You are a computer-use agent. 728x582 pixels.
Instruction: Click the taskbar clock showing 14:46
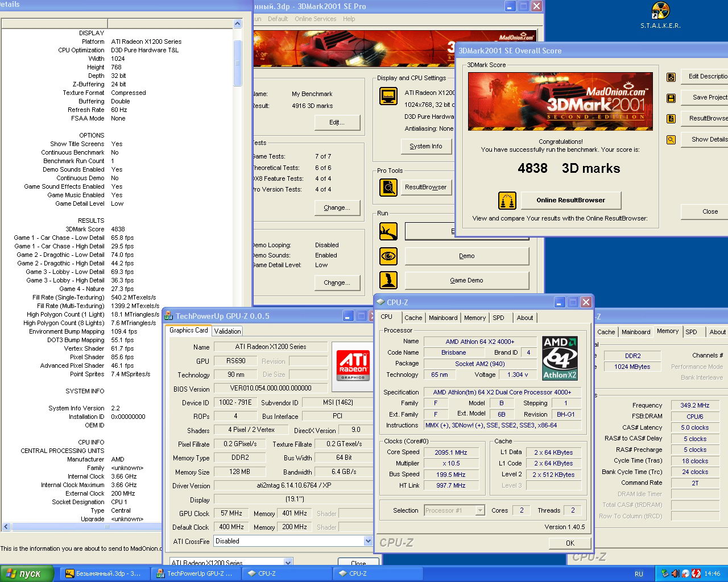[x=712, y=574]
